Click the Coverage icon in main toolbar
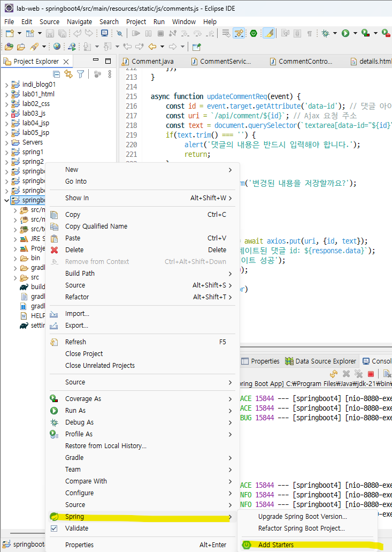 pos(366,33)
